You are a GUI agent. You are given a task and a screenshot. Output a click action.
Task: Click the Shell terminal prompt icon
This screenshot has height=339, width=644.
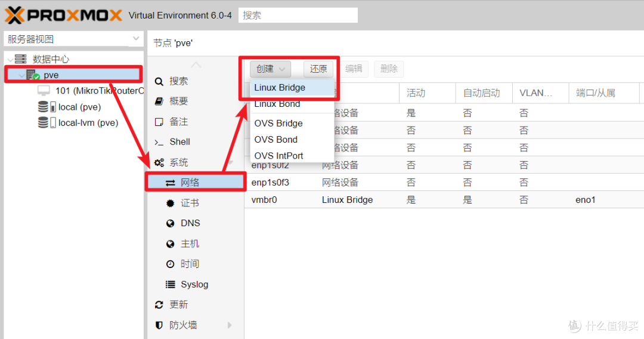coord(159,142)
